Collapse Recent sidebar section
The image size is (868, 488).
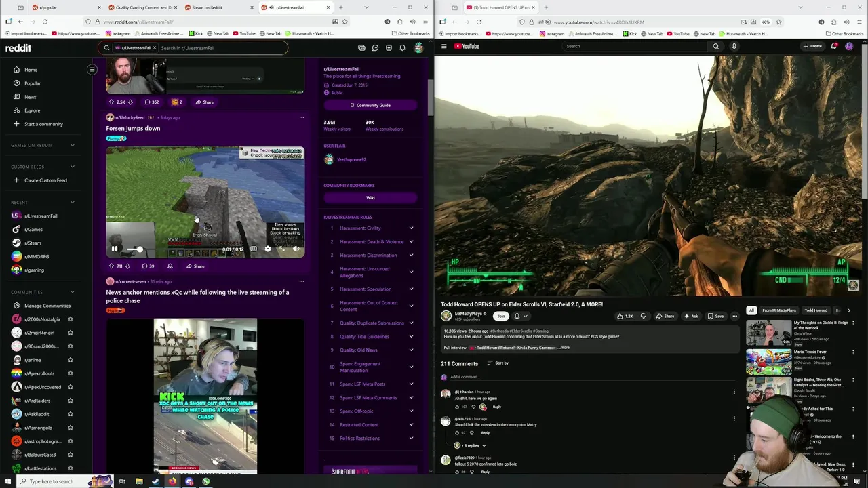click(73, 202)
